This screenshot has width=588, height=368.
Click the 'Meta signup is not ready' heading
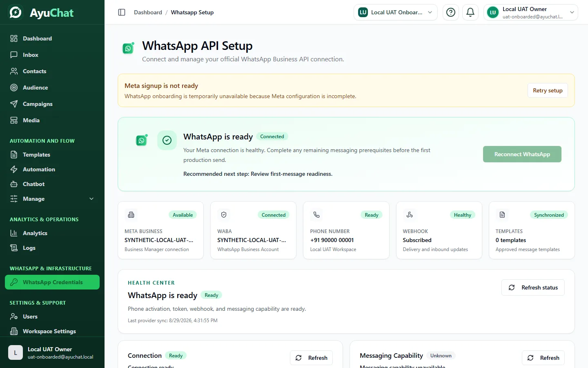tap(161, 85)
